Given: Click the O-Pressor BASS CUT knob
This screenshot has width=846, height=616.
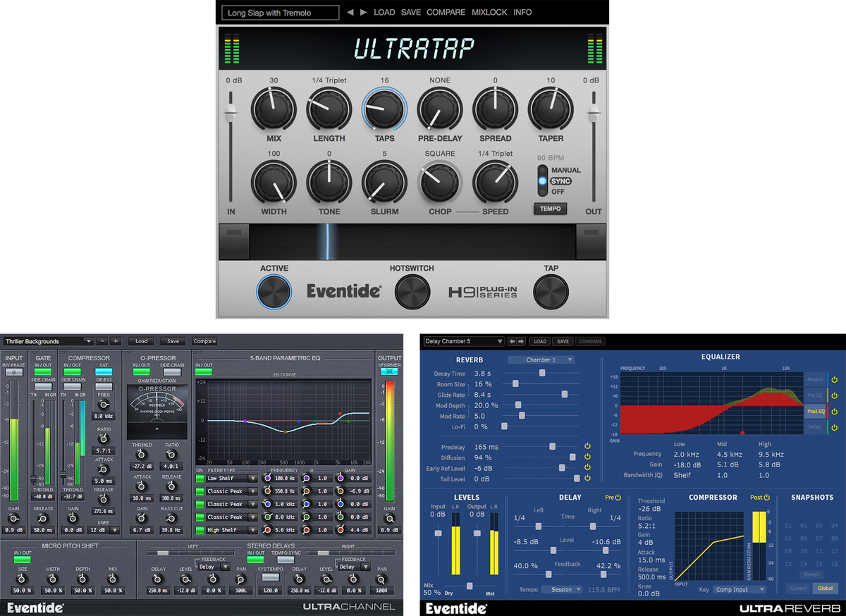Looking at the screenshot, I should tap(171, 518).
